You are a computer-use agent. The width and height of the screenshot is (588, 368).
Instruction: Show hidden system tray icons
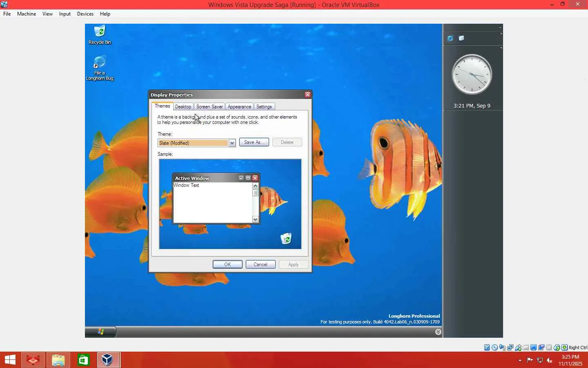pyautogui.click(x=520, y=360)
